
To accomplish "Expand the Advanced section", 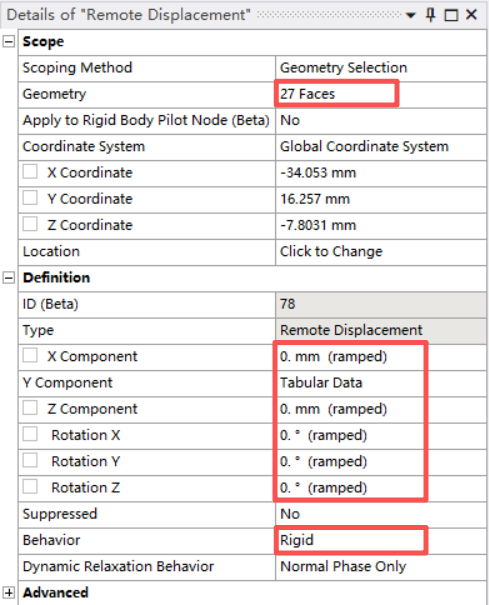I will [x=8, y=593].
